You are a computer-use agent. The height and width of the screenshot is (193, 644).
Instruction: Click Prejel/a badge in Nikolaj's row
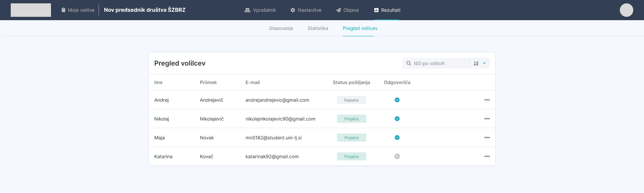352,119
